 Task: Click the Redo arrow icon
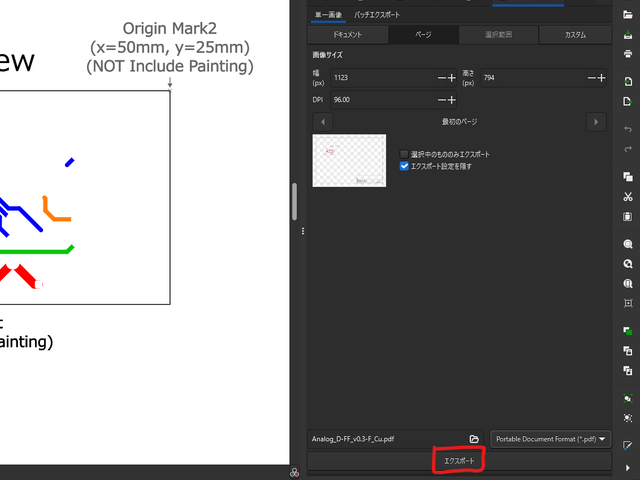pyautogui.click(x=627, y=150)
